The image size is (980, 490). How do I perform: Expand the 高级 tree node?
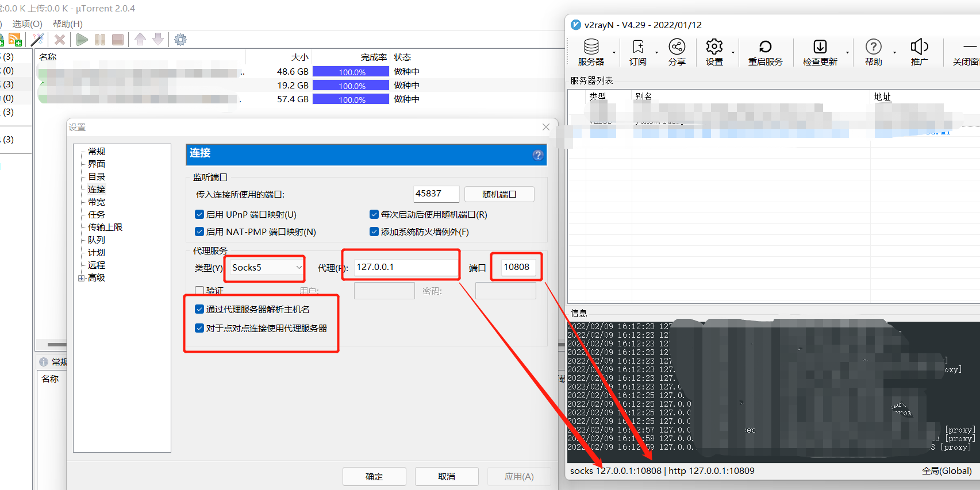82,278
